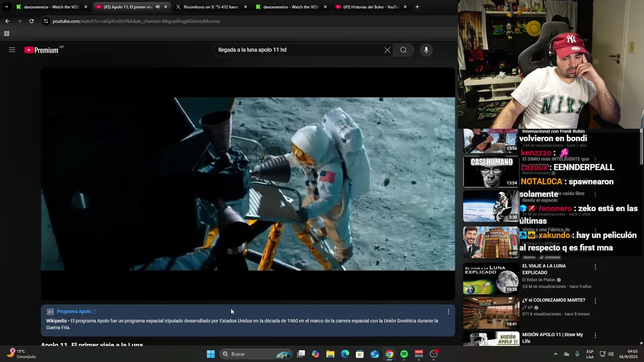Open the Programa Apolo Wikipedia link
This screenshot has height=362, width=644.
(x=76, y=312)
